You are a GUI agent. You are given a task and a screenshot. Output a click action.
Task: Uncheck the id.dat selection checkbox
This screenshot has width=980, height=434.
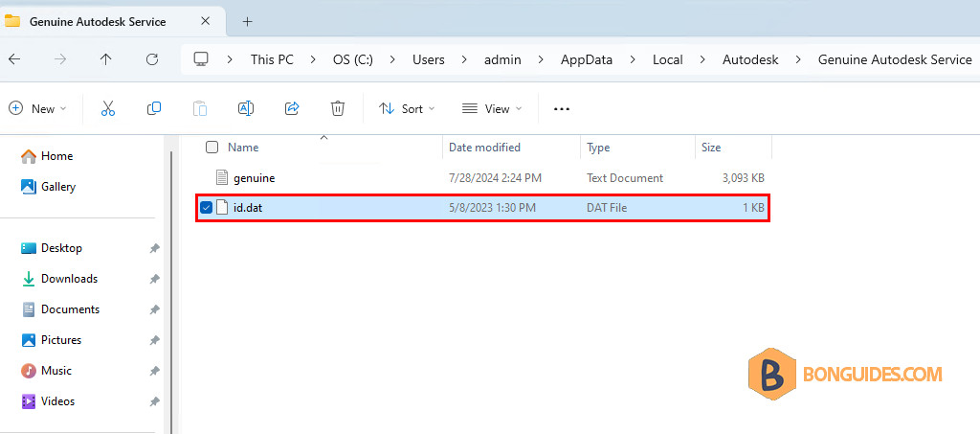click(206, 208)
